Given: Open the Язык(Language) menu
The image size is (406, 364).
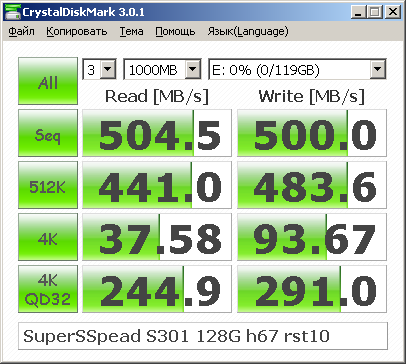Looking at the screenshot, I should point(248,31).
